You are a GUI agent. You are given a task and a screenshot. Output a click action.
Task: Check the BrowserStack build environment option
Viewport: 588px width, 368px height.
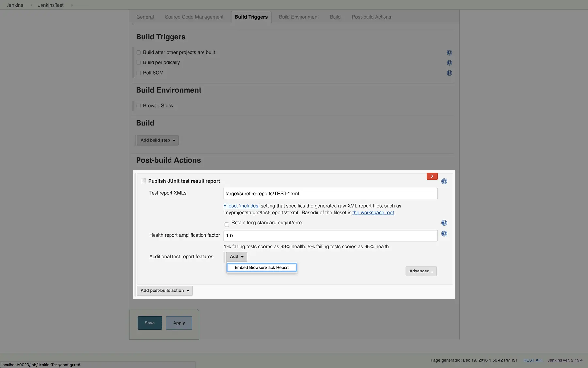point(139,106)
